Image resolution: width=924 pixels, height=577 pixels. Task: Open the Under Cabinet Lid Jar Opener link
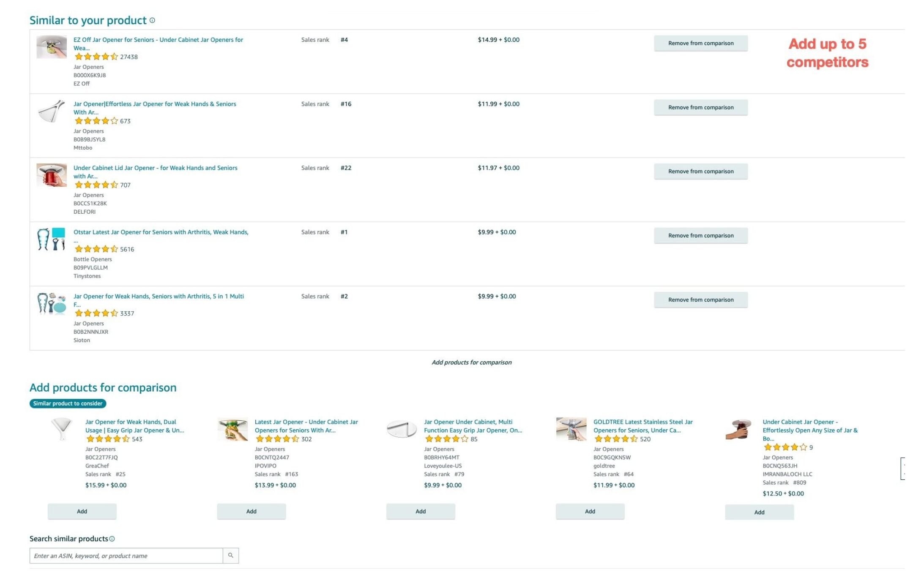pyautogui.click(x=155, y=168)
